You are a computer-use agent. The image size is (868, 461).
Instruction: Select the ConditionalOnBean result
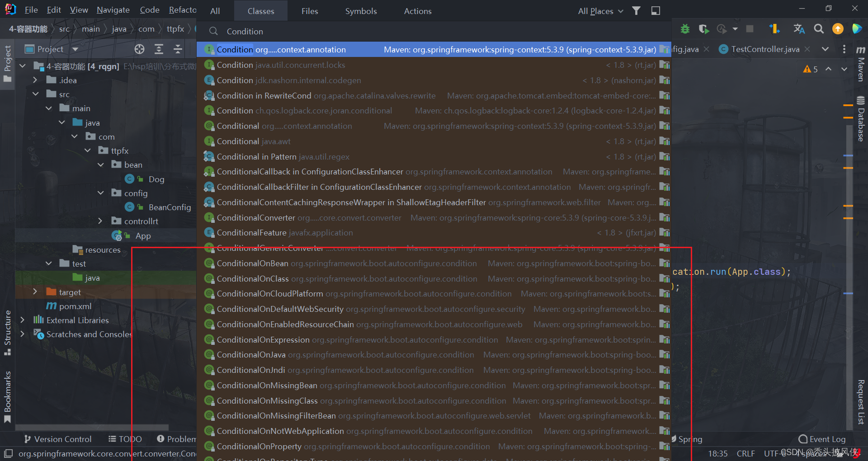pos(434,263)
